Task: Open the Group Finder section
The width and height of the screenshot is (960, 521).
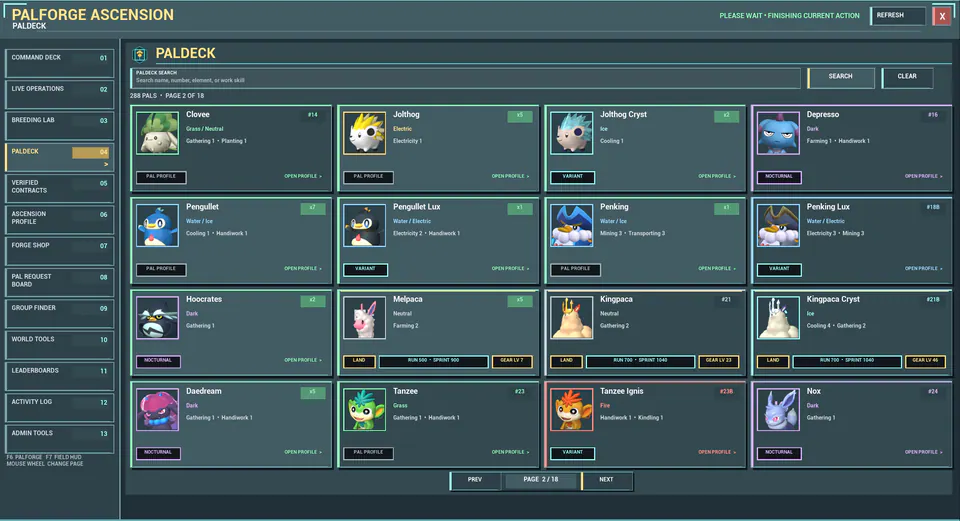Action: tap(59, 313)
